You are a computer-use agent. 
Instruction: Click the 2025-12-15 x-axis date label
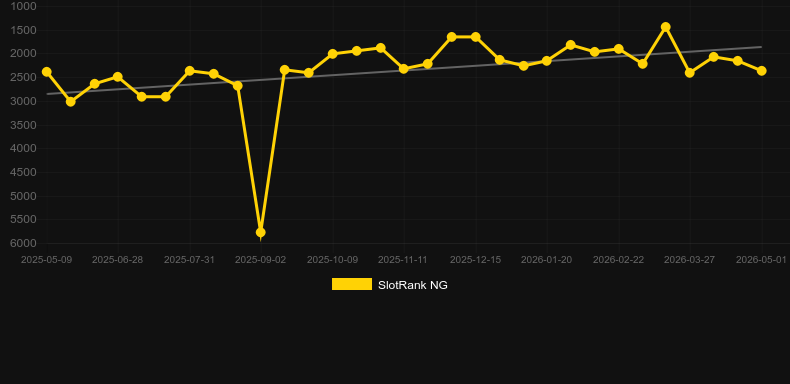tap(476, 260)
